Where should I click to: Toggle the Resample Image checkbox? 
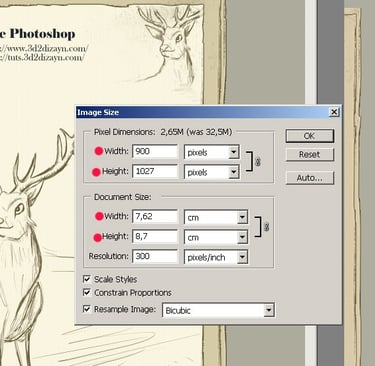(87, 309)
